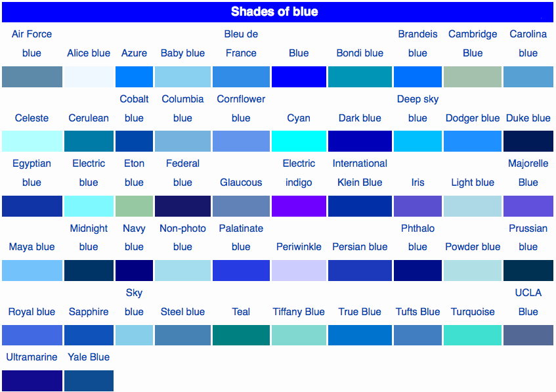Open the Cerulean link
The width and height of the screenshot is (556, 392).
[x=89, y=118]
